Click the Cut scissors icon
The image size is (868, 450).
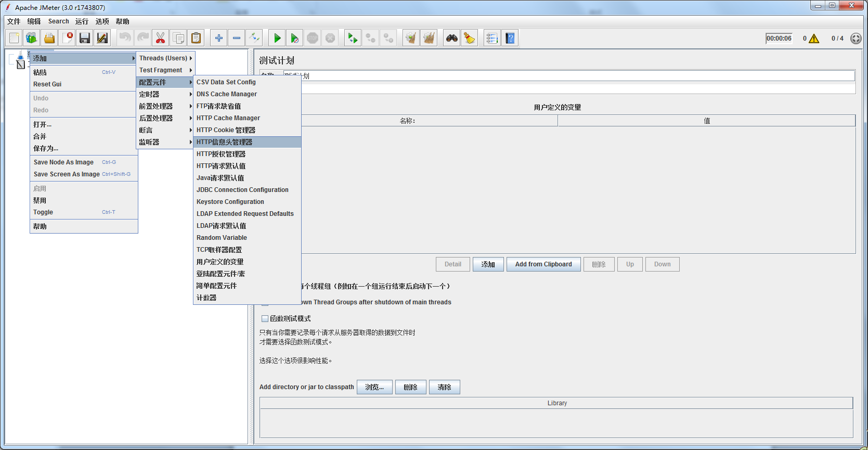pos(160,38)
